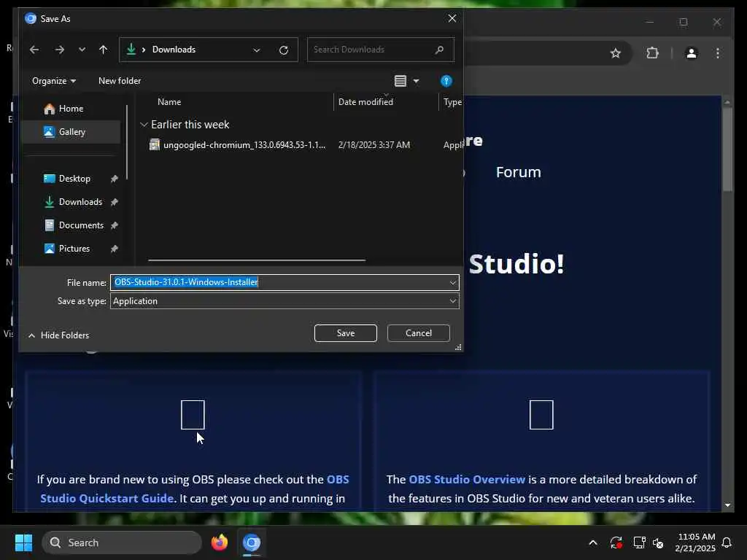Click the sync update tray icon
This screenshot has width=747, height=560.
[616, 542]
